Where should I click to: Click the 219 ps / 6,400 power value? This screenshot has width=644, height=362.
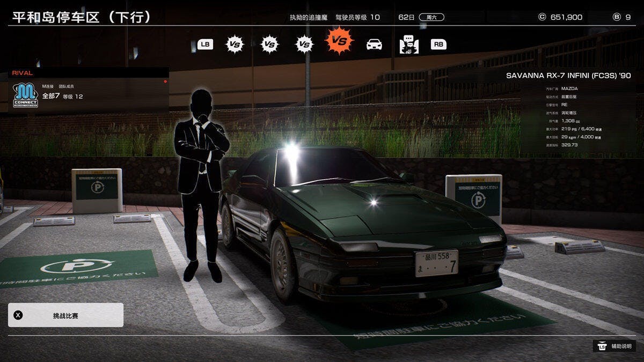coord(581,129)
